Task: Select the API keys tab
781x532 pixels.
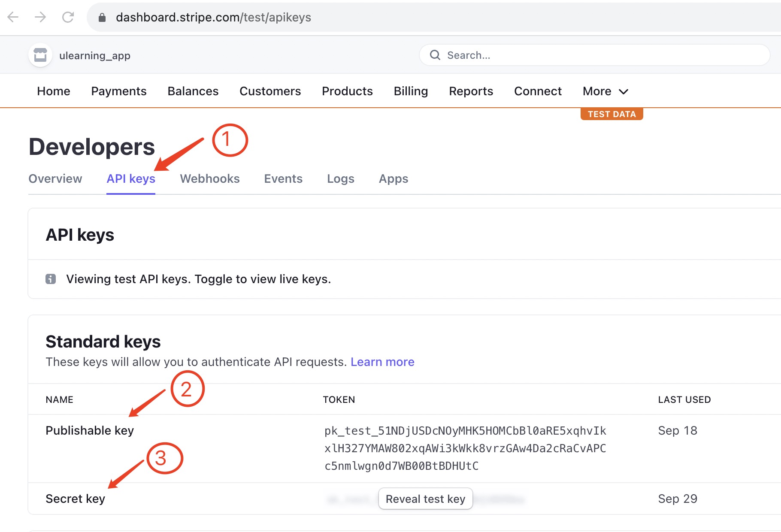Action: coord(131,178)
